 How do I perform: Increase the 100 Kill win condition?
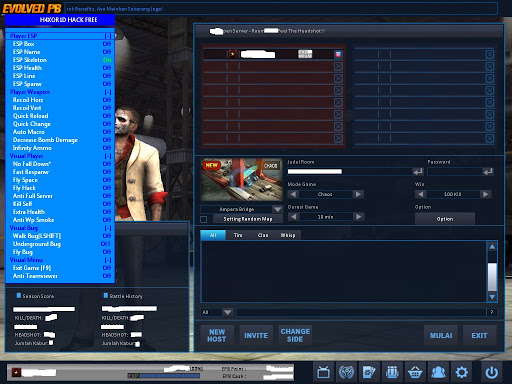coord(485,194)
